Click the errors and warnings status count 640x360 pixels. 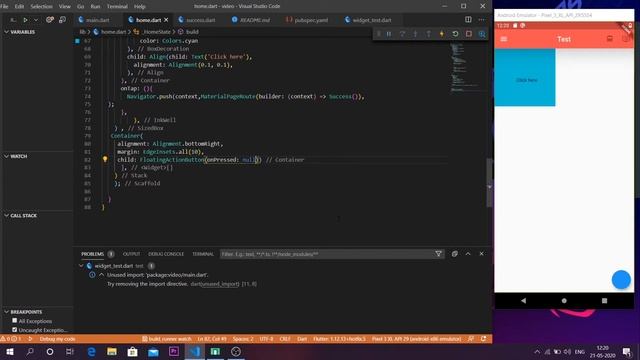pos(11,339)
